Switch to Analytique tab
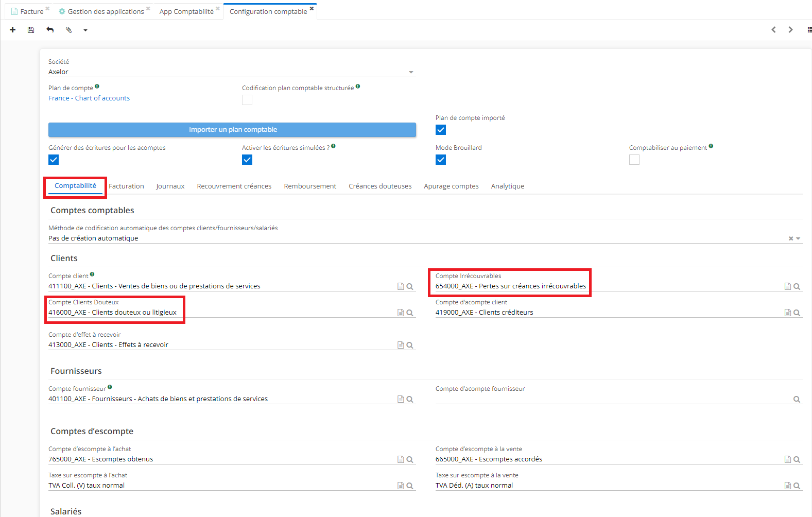 (x=508, y=186)
